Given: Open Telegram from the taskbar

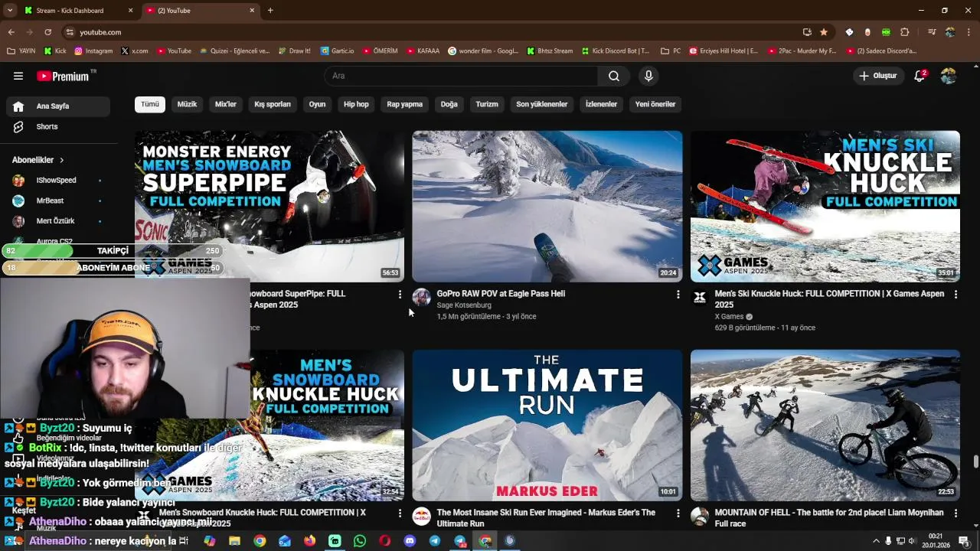Looking at the screenshot, I should [435, 541].
